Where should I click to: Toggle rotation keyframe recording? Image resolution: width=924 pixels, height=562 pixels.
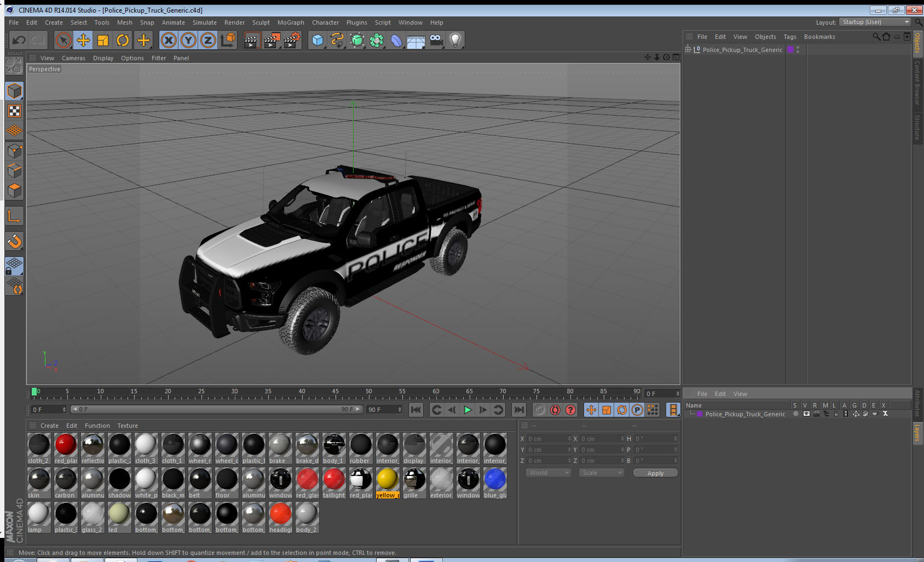coord(622,410)
